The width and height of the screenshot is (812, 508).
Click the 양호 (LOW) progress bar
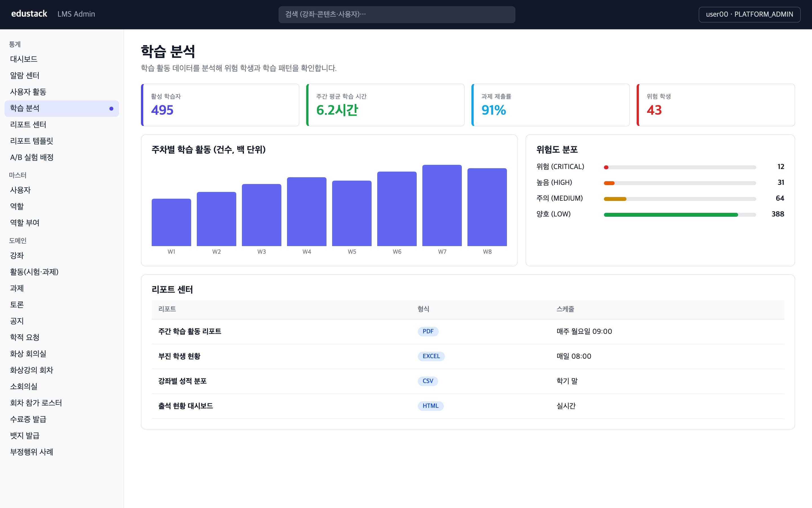680,214
